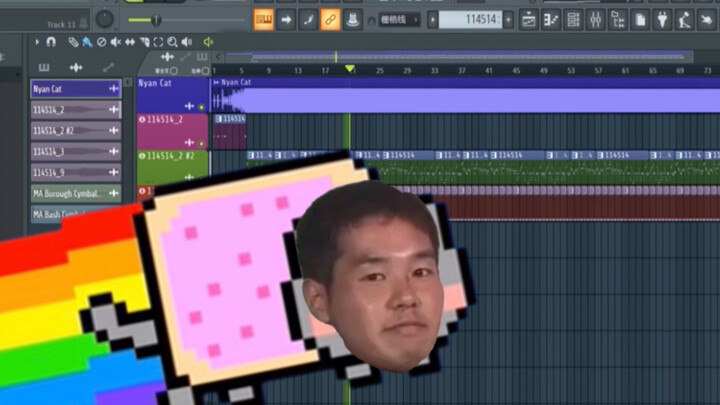
Task: Select the magnifier Zoom tool
Action: point(172,42)
